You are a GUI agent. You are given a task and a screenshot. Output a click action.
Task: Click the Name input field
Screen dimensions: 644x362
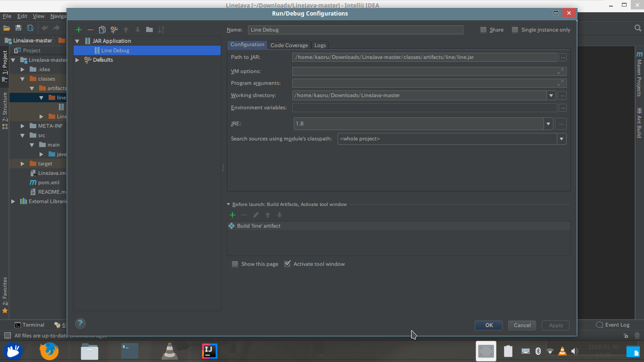(x=355, y=30)
